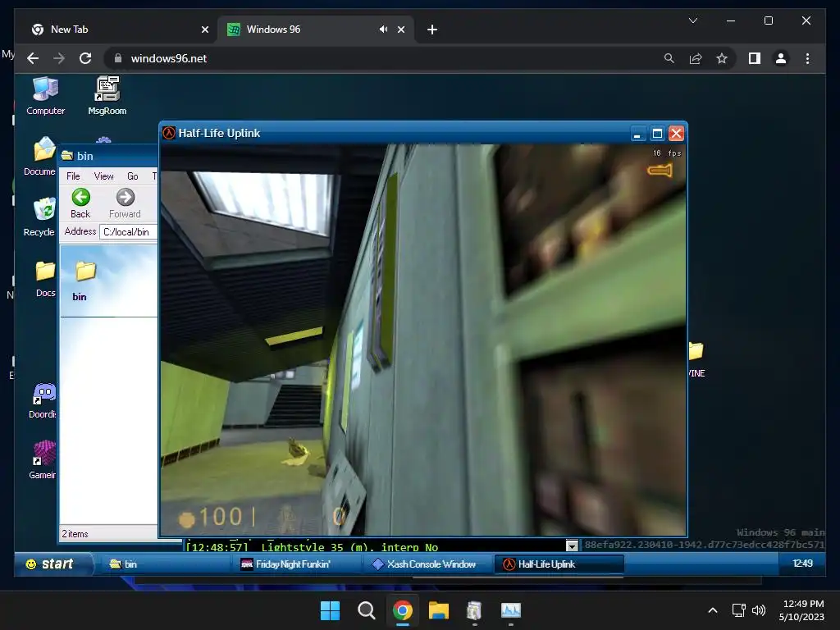Image resolution: width=840 pixels, height=630 pixels.
Task: Open Chrome three-dot menu
Action: point(807,58)
